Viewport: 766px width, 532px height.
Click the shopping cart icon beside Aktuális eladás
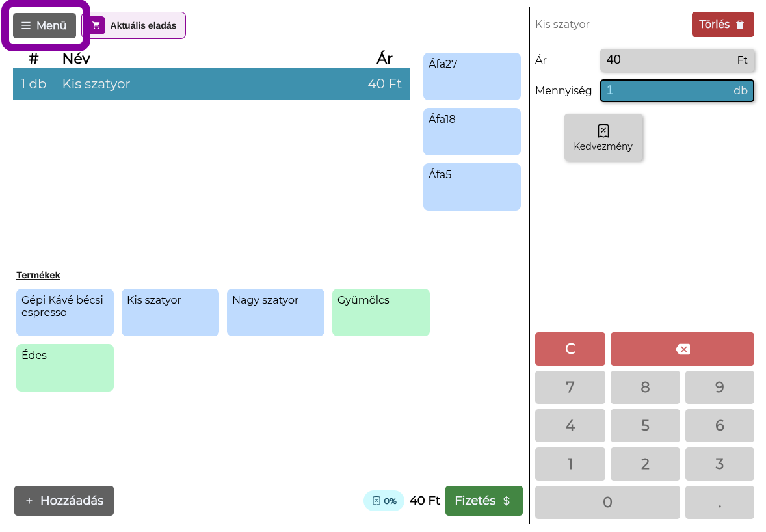point(96,25)
